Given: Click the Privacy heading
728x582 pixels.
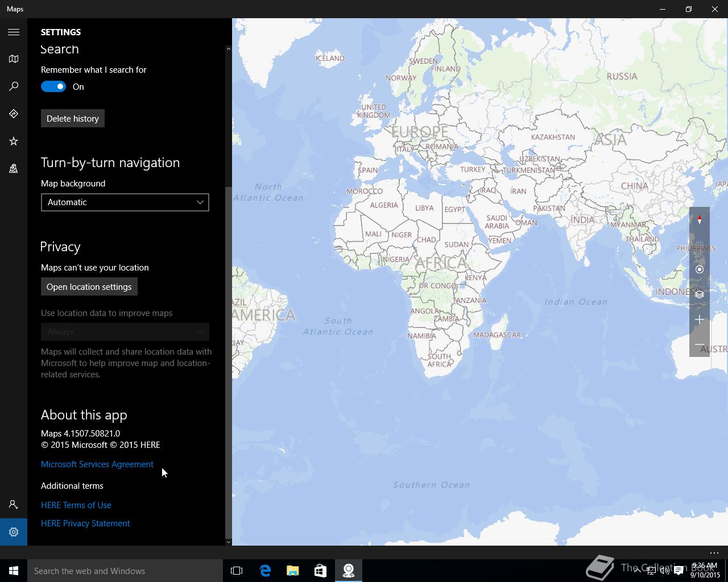Looking at the screenshot, I should coord(60,247).
